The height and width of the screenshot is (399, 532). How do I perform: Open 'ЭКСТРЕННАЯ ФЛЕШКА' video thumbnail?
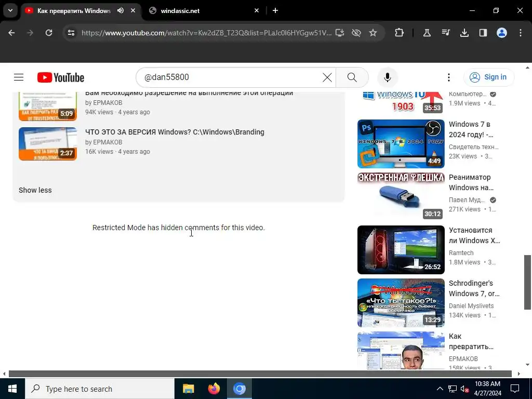tap(401, 196)
